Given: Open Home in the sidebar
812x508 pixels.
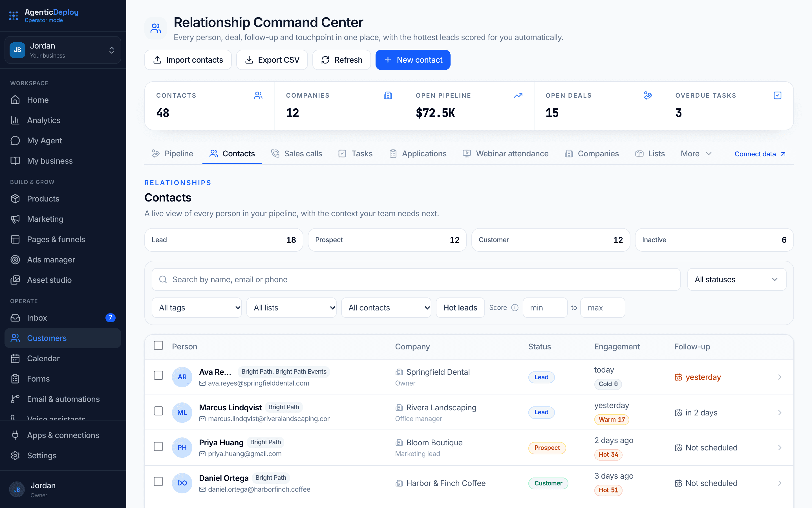Looking at the screenshot, I should click(x=63, y=100).
